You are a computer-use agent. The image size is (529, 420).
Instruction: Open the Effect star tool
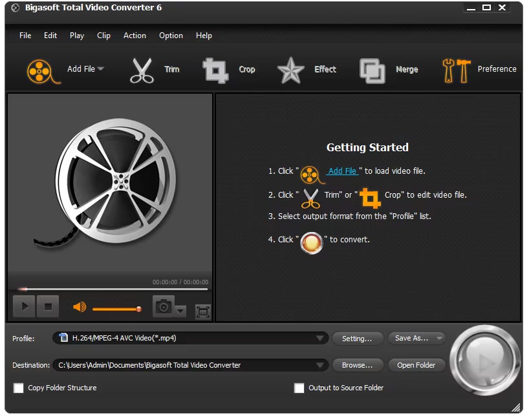290,70
